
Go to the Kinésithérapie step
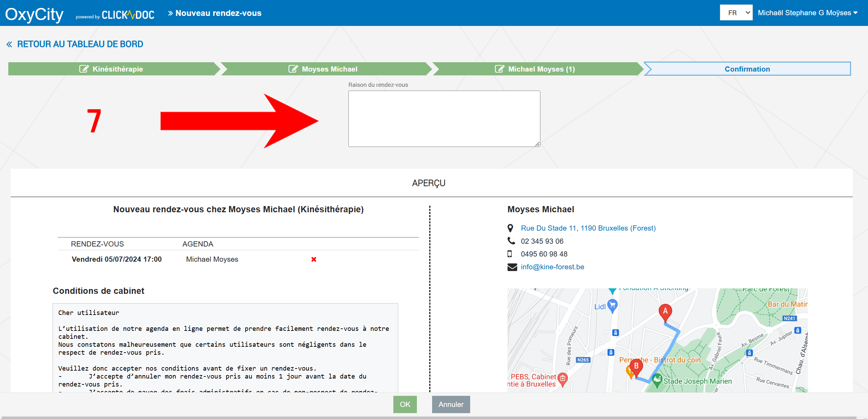(x=118, y=69)
